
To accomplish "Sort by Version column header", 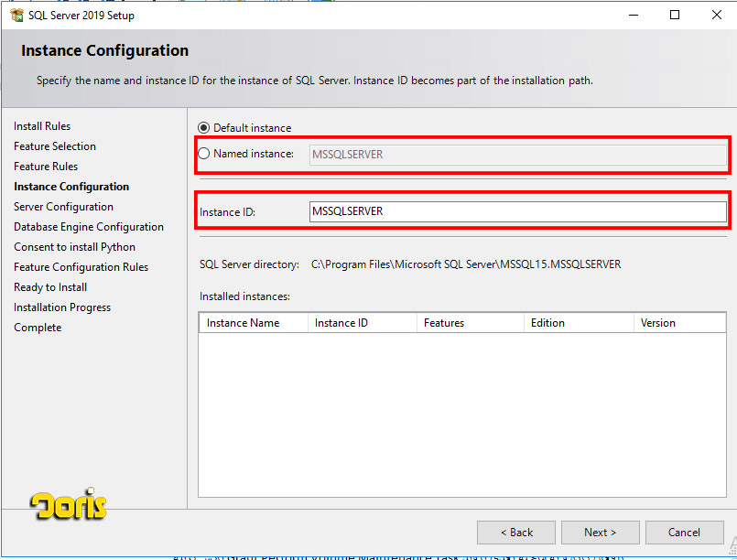I will 679,323.
